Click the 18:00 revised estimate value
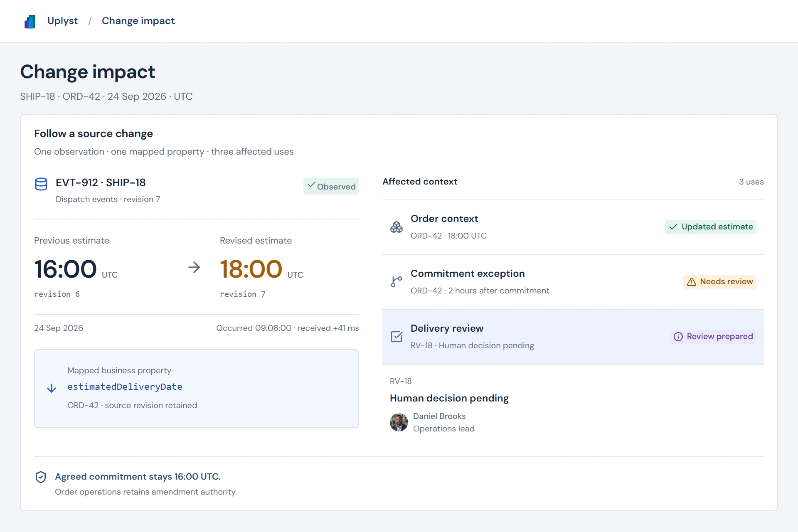The width and height of the screenshot is (798, 532). [251, 269]
